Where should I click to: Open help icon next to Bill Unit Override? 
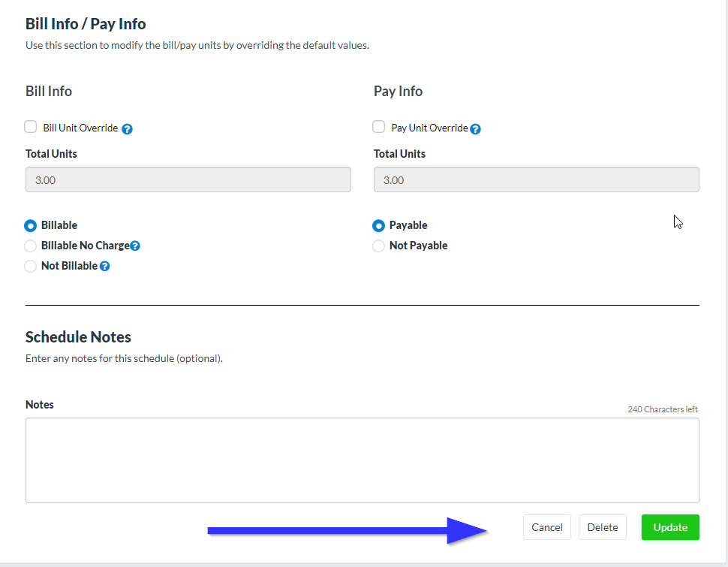point(128,128)
